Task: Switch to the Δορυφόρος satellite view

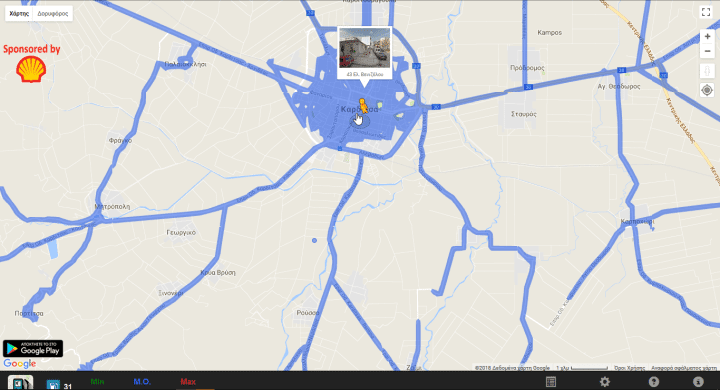Action: (x=53, y=13)
